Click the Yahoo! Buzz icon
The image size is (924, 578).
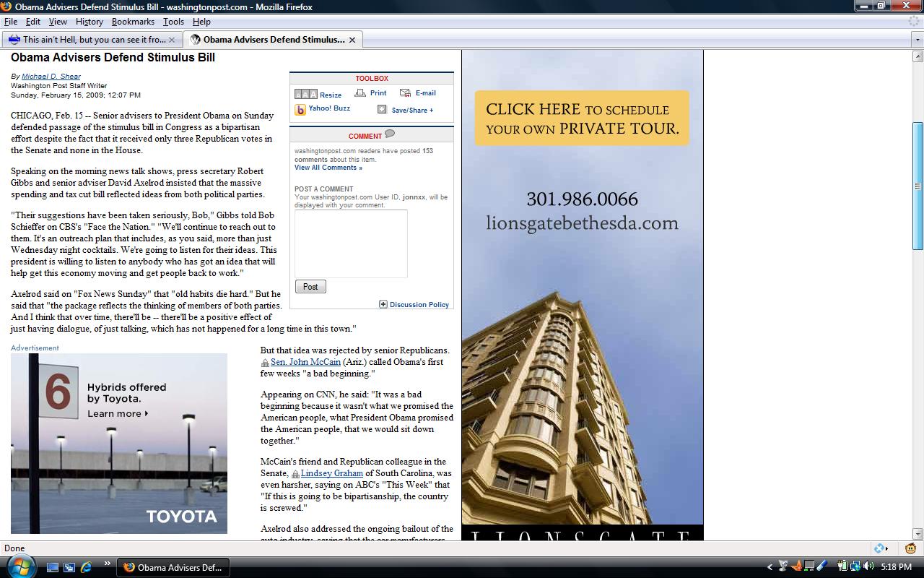pos(300,110)
